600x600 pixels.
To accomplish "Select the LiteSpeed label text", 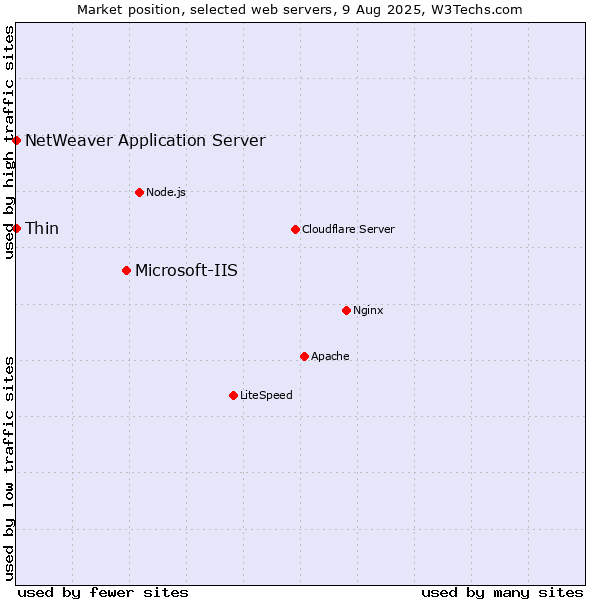I will tap(266, 395).
